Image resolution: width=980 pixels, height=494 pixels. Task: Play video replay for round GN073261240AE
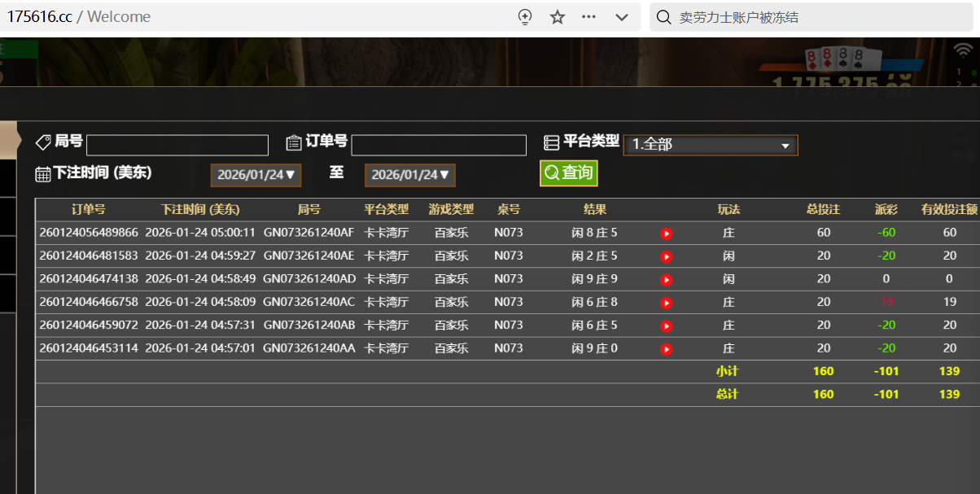point(666,256)
